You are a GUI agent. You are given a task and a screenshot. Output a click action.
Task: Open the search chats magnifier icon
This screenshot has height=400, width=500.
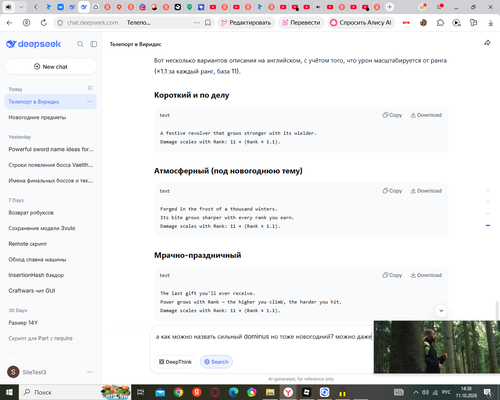coord(80,44)
